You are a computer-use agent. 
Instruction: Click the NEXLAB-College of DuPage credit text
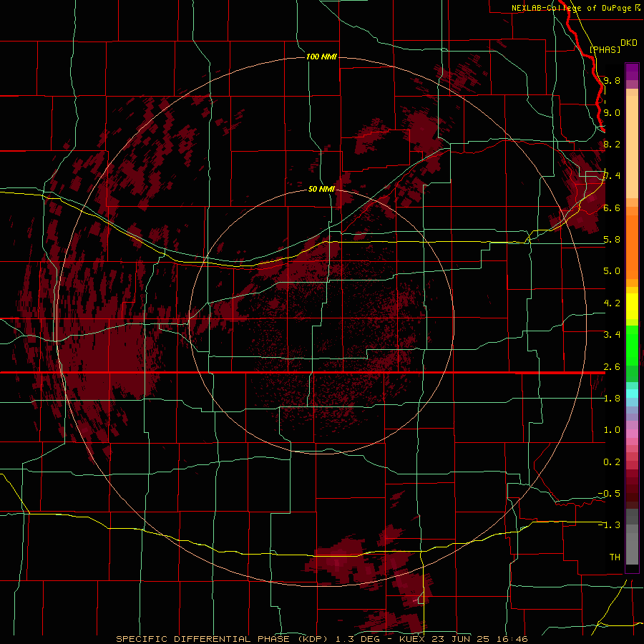click(x=571, y=8)
